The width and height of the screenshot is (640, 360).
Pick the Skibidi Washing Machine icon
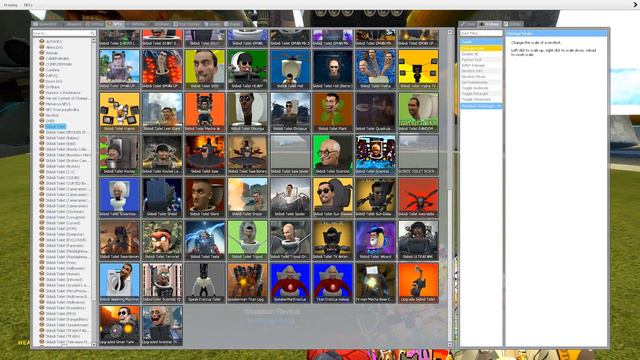pyautogui.click(x=120, y=282)
